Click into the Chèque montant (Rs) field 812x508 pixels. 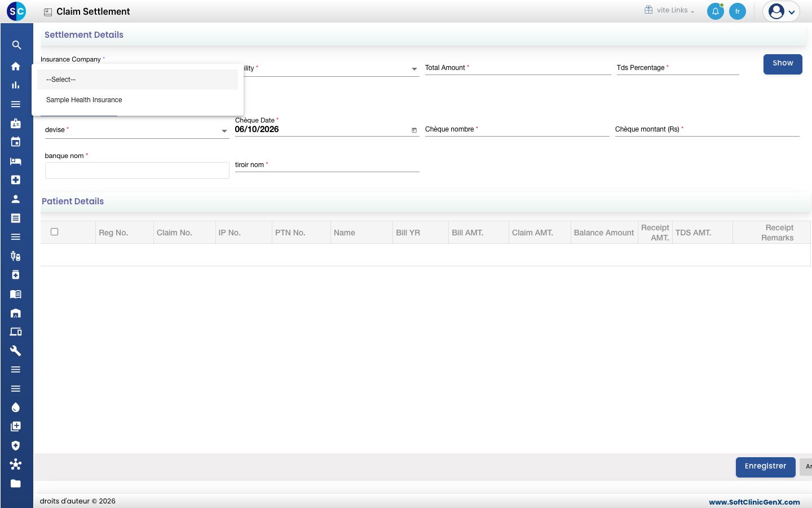(x=707, y=130)
